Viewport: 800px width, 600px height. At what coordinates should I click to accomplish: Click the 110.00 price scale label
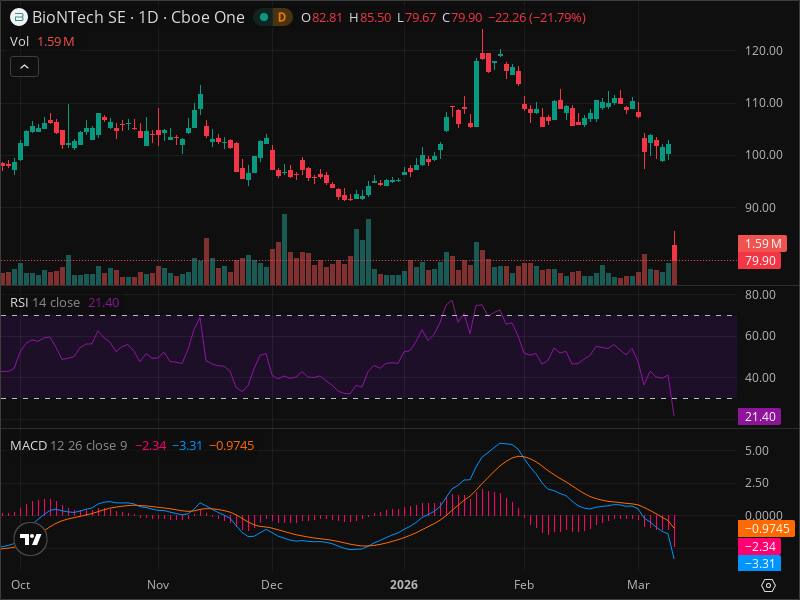(763, 103)
